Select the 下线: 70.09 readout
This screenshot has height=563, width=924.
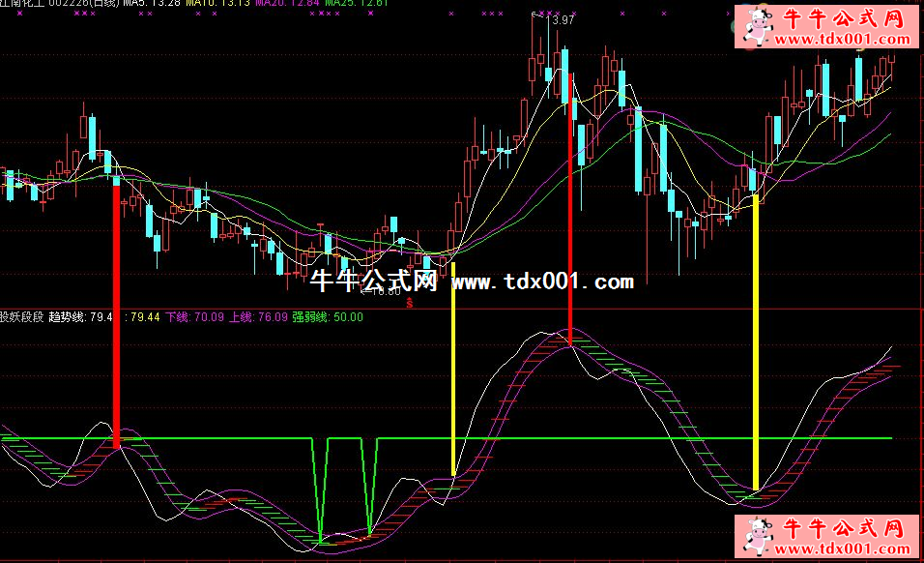point(194,317)
